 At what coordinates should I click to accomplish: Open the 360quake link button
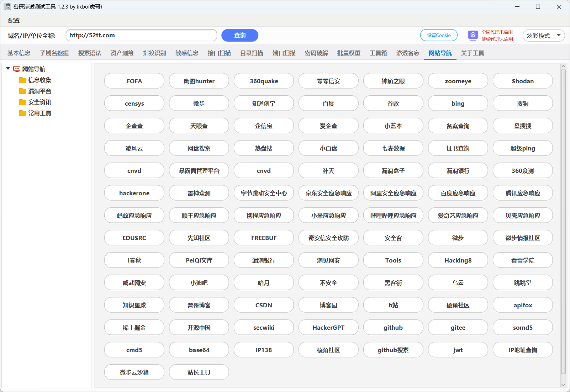264,81
